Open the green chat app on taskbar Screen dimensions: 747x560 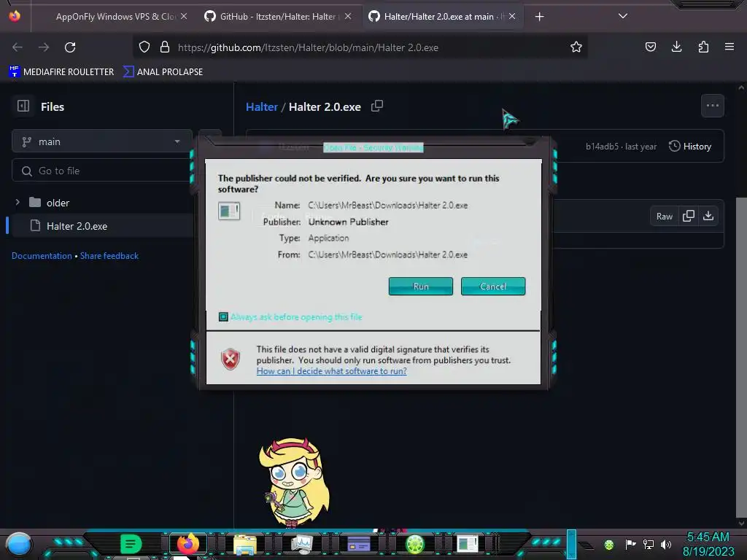click(131, 544)
